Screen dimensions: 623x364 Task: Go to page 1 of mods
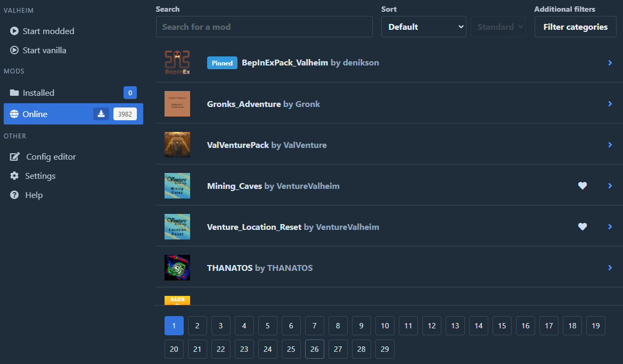[174, 326]
